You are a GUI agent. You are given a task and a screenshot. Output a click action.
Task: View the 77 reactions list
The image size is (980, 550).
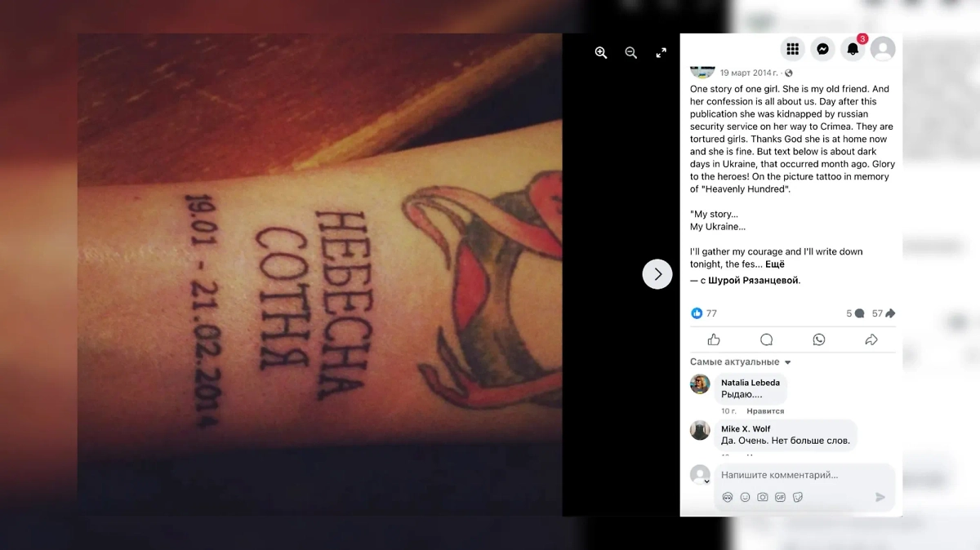pyautogui.click(x=703, y=313)
